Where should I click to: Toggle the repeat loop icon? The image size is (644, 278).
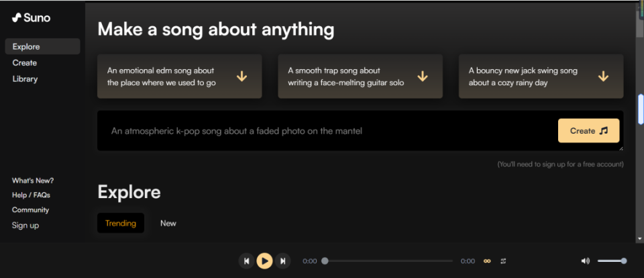click(x=502, y=261)
